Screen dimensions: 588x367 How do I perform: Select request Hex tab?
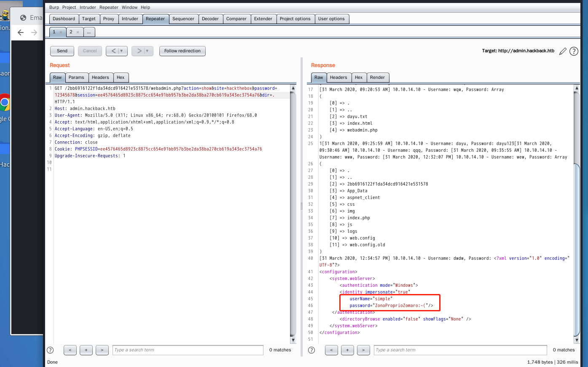pyautogui.click(x=121, y=77)
